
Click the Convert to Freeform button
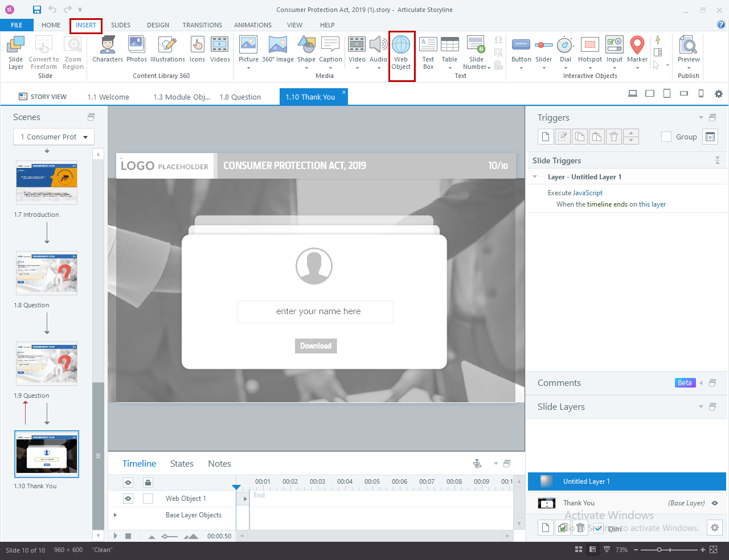(x=43, y=54)
